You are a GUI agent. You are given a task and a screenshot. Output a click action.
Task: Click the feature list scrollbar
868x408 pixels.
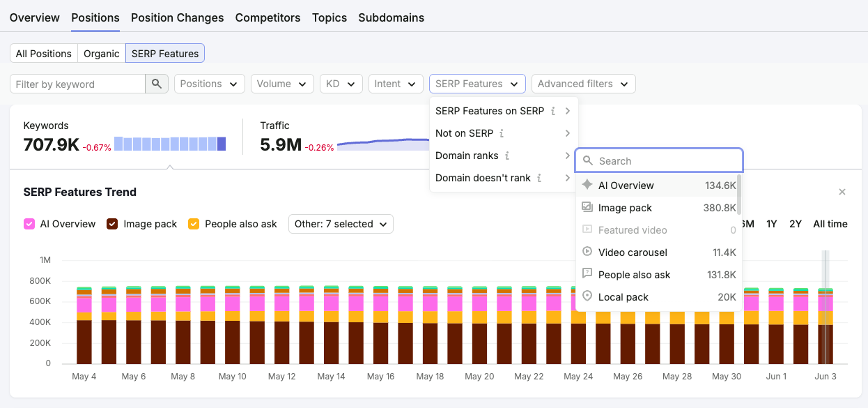pyautogui.click(x=738, y=195)
